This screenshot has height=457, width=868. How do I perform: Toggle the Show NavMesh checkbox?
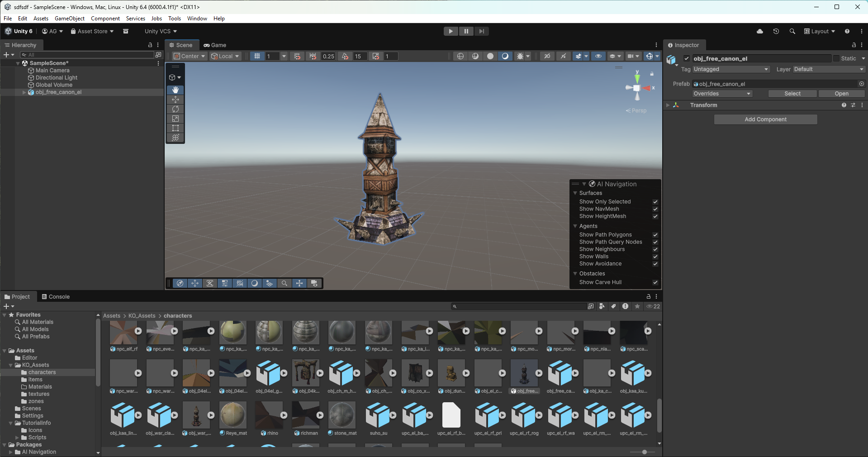click(655, 209)
